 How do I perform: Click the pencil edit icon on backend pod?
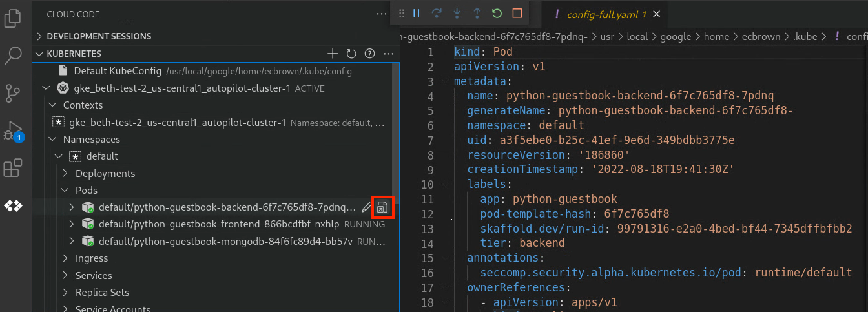click(366, 207)
